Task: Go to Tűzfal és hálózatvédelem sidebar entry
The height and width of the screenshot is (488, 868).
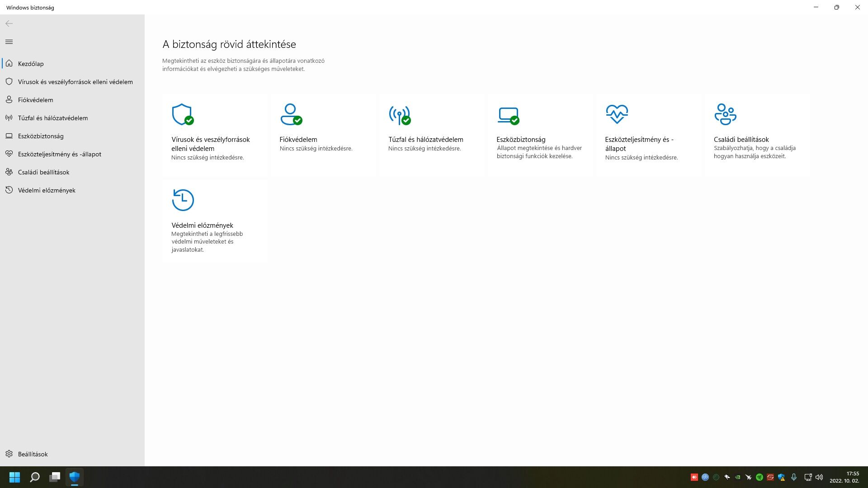Action: click(x=72, y=118)
